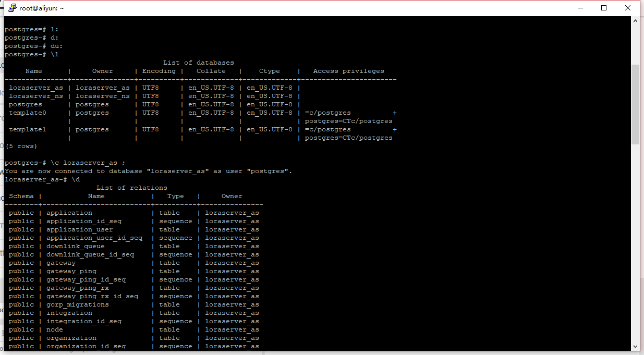Select the gateway table row
This screenshot has width=644, height=355.
pos(61,262)
